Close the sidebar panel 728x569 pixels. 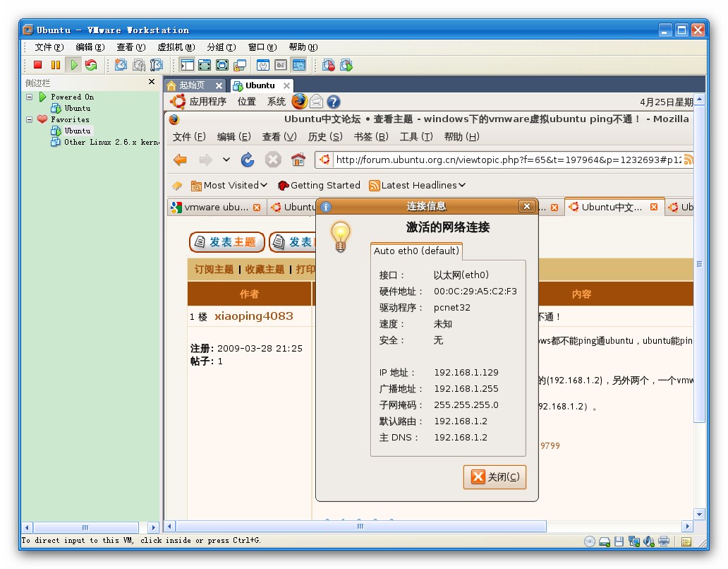coord(152,82)
